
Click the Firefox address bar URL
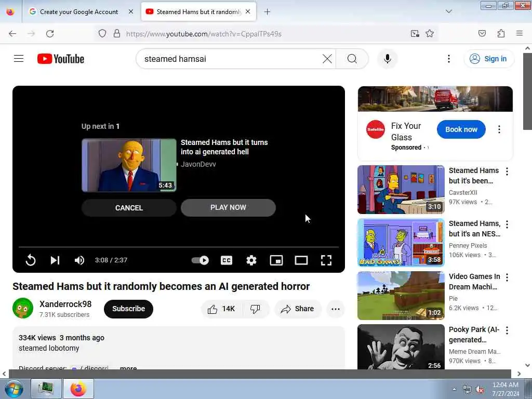(204, 34)
